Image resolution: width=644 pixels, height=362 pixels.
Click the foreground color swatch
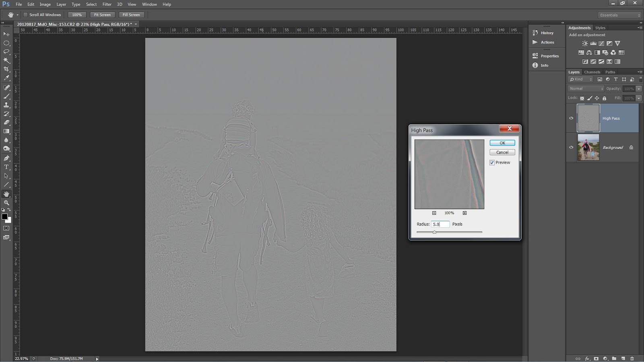[x=4, y=216]
